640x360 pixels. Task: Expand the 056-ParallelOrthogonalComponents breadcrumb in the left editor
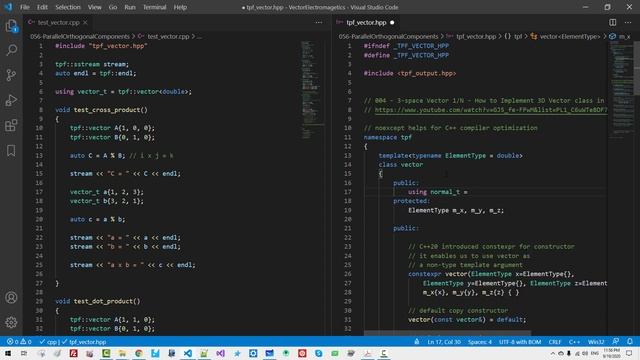(80, 36)
